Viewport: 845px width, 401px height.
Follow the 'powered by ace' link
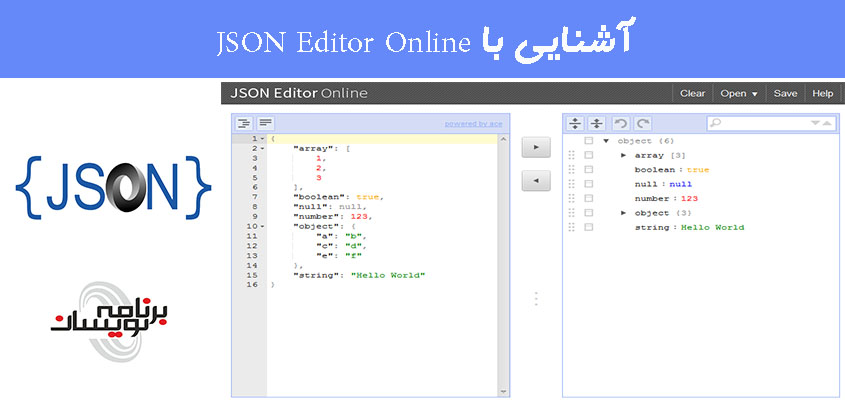473,124
